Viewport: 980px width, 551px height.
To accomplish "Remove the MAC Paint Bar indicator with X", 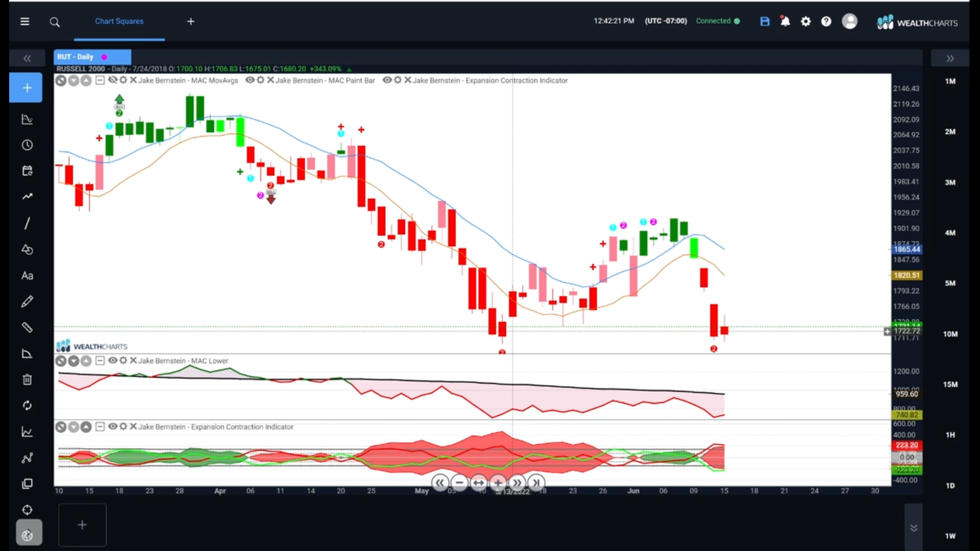I will [x=271, y=80].
